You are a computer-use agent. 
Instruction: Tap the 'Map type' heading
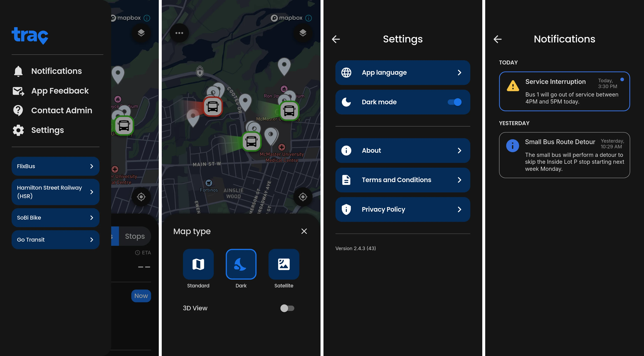(x=192, y=231)
